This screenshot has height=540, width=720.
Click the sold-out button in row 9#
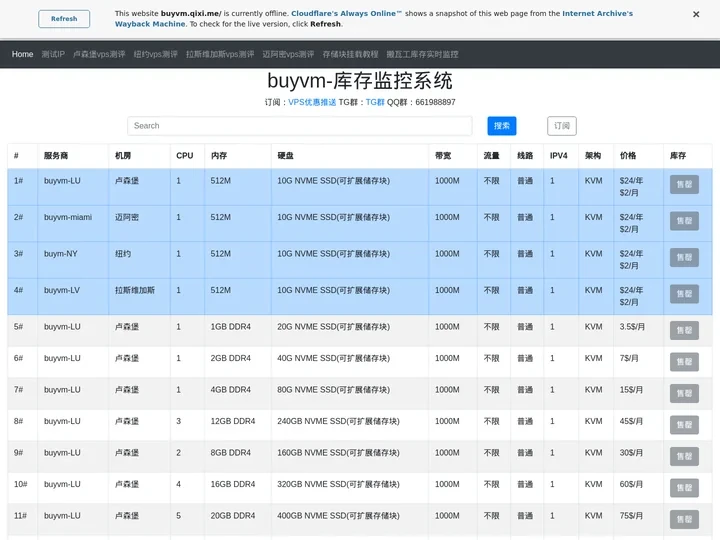tap(684, 456)
